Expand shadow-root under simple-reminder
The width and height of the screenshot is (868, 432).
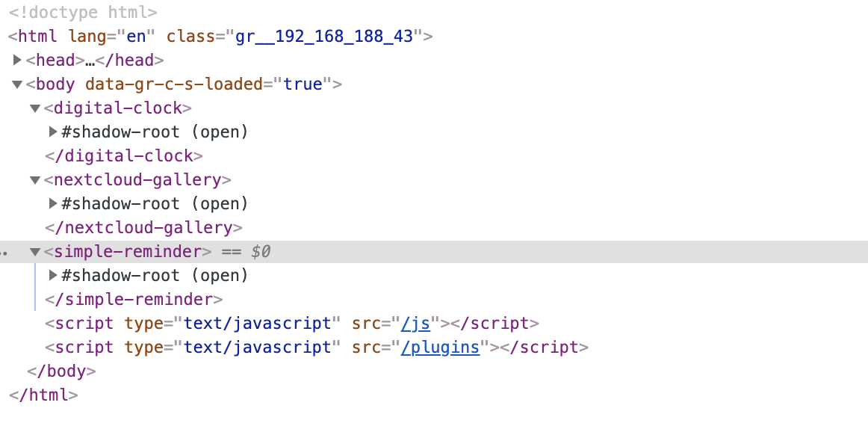point(53,276)
